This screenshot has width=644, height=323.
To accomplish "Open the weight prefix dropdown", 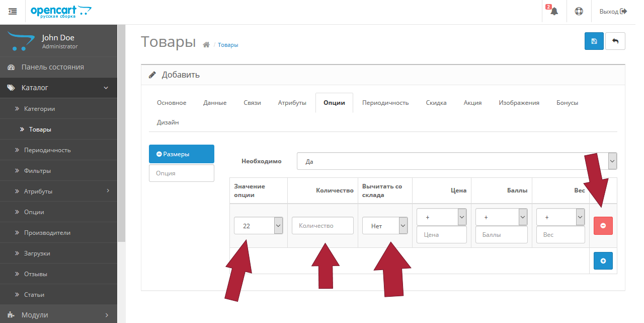I will tap(560, 217).
